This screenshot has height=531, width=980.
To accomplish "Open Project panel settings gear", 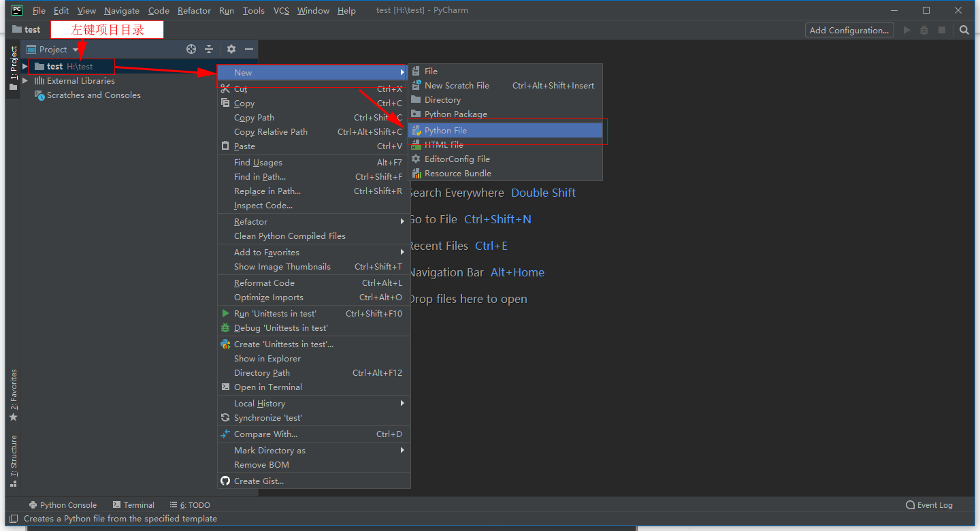I will 231,49.
